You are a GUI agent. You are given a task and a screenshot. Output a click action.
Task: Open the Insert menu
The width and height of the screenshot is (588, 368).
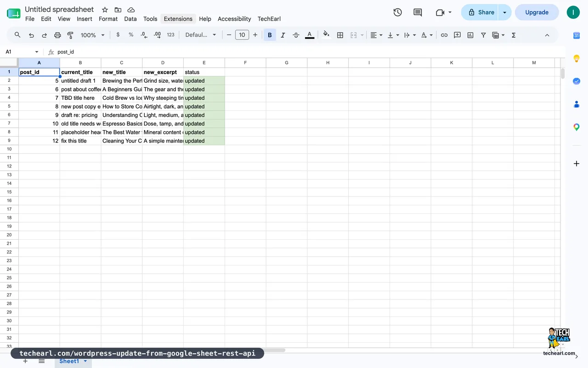85,19
